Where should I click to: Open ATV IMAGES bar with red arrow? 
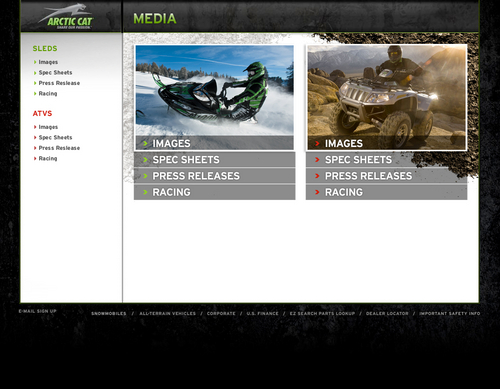[387, 143]
